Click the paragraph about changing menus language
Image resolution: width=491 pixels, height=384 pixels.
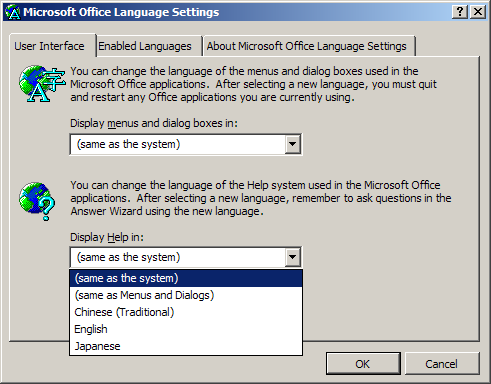click(253, 84)
